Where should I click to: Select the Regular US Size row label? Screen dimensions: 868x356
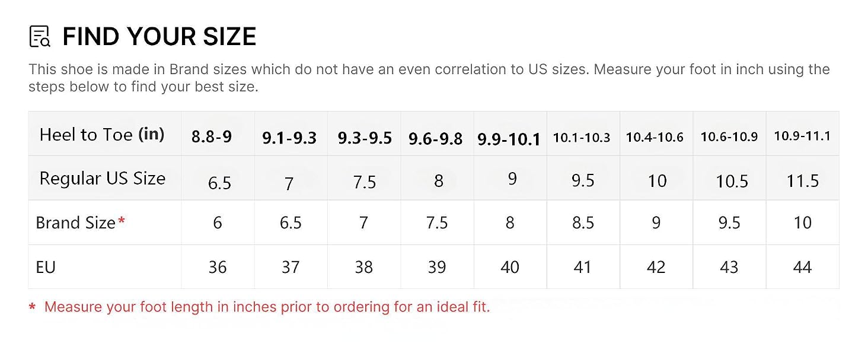coord(102,179)
